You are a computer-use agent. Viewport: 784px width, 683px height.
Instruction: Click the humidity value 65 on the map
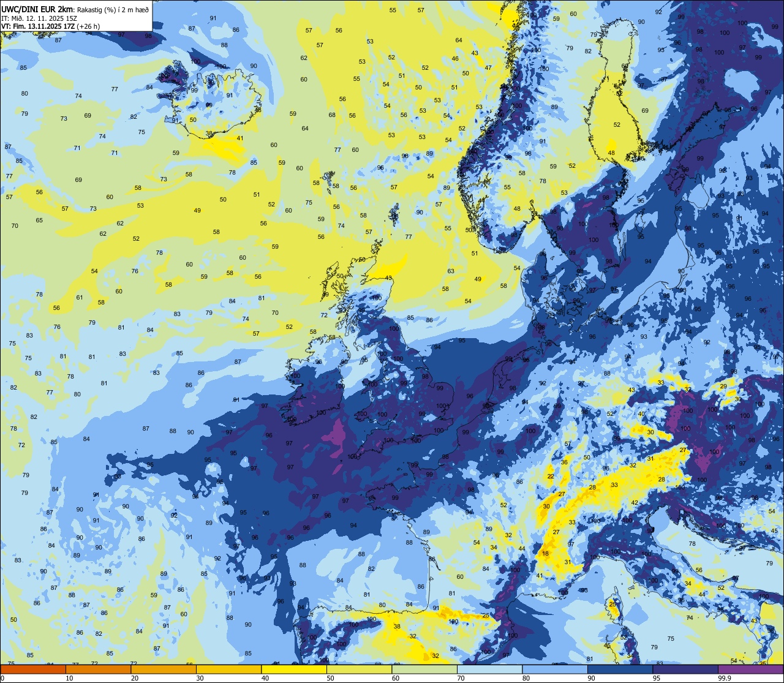point(39,220)
